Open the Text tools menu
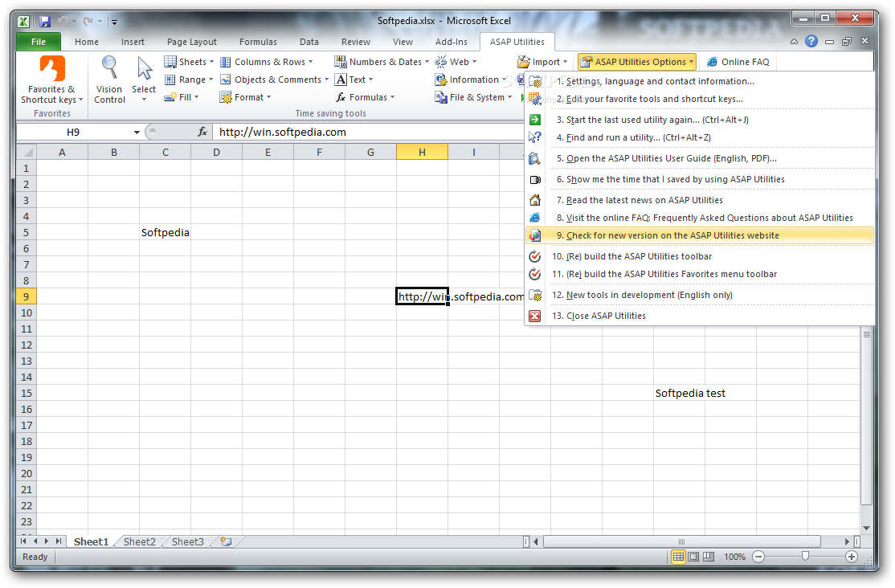The width and height of the screenshot is (895, 588). (354, 80)
